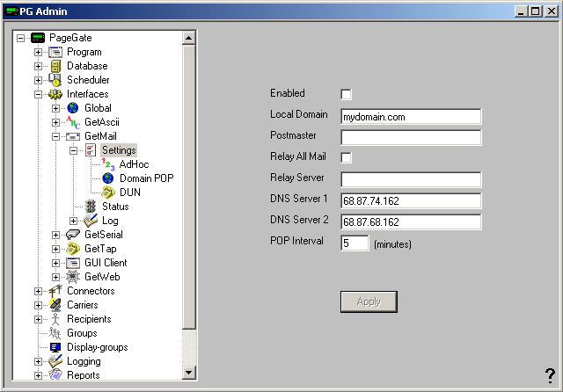Click the Postmaster input field
Image resolution: width=563 pixels, height=392 pixels.
pyautogui.click(x=411, y=138)
